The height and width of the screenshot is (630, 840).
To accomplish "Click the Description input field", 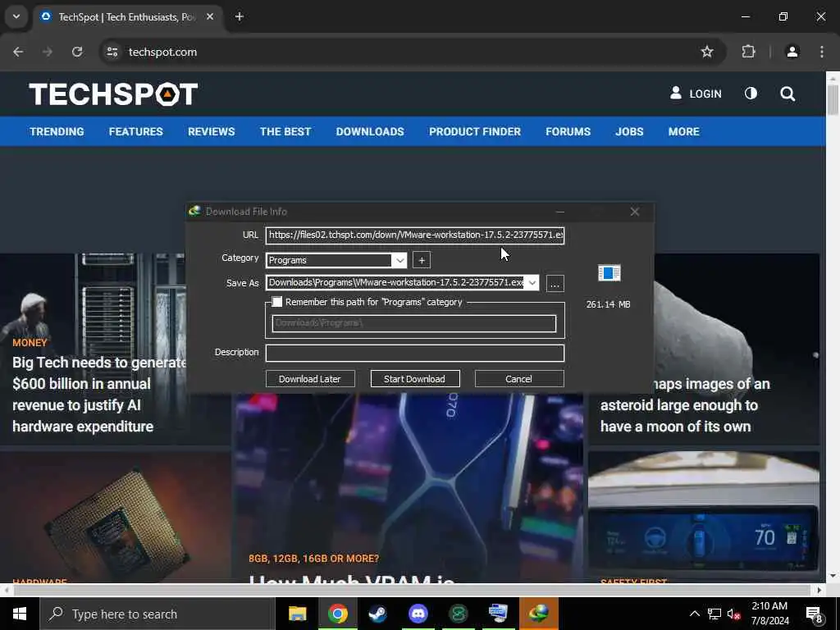I will click(x=415, y=353).
